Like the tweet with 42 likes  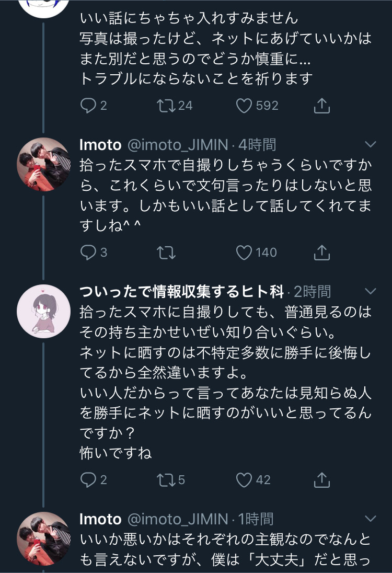coord(244,479)
